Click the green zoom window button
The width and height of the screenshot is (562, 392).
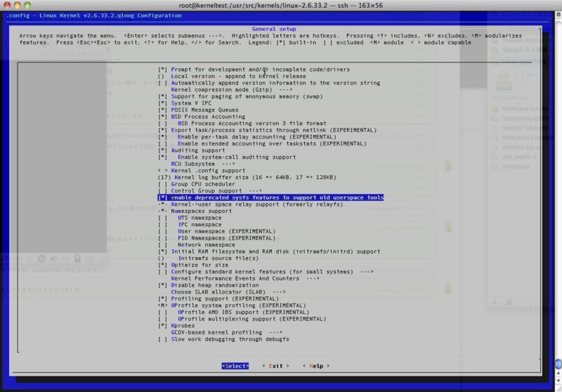(x=27, y=6)
